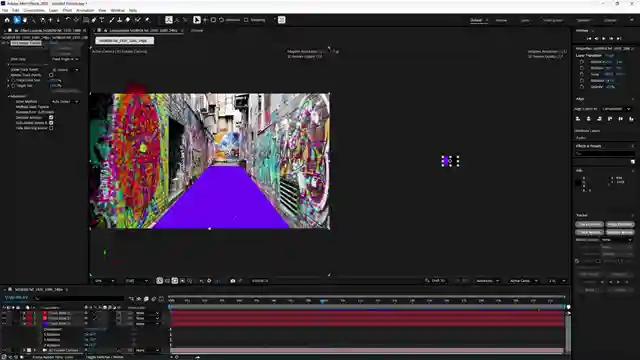
Task: Select the Selection (arrow) tool
Action: point(17,20)
